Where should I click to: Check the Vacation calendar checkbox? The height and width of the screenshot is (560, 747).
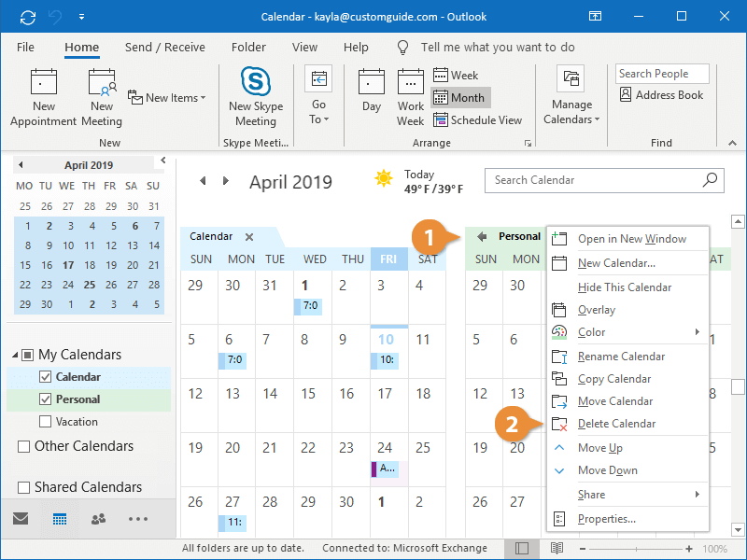coord(45,422)
